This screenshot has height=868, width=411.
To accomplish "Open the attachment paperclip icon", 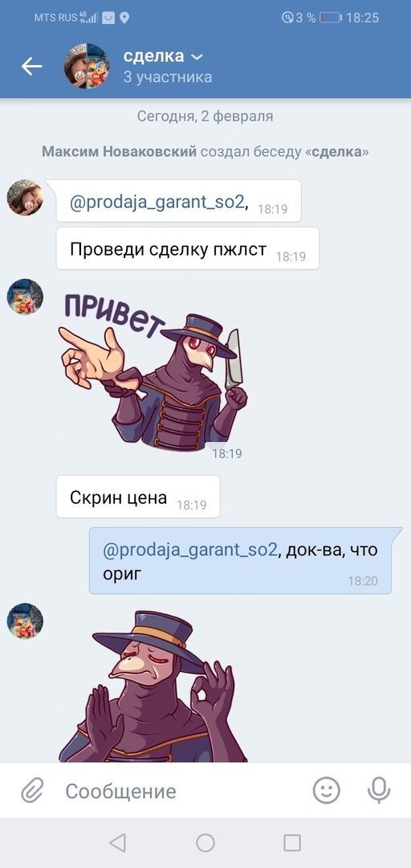I will tap(33, 791).
